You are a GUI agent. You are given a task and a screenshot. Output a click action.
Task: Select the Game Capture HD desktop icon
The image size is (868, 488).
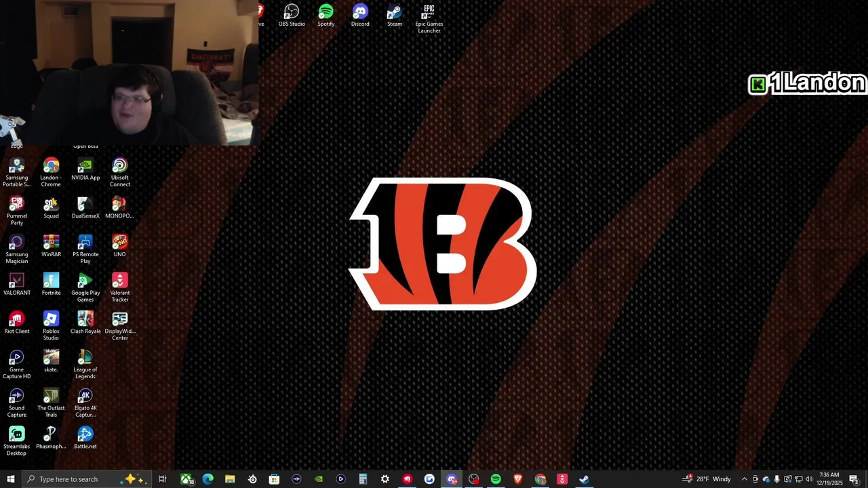tap(17, 365)
